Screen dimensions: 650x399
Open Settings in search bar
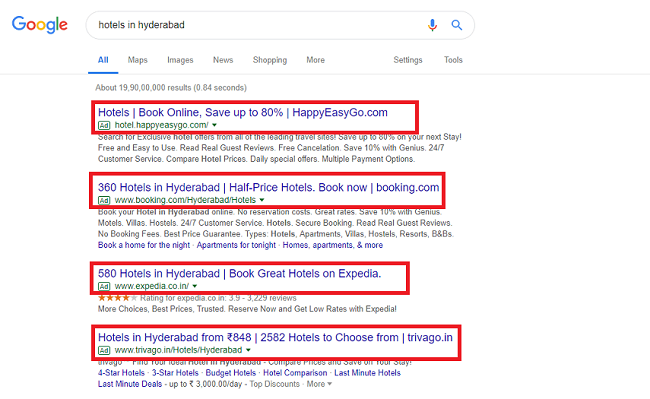[x=408, y=60]
